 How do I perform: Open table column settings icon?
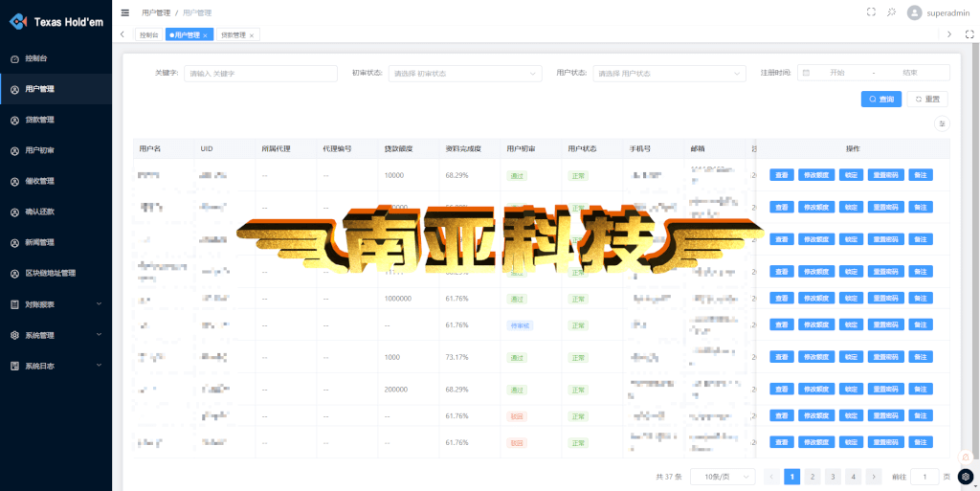pyautogui.click(x=942, y=123)
